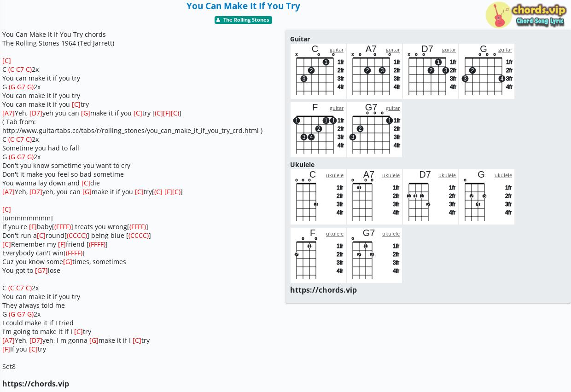
Task: Open the guitar link for chord F
Action: click(337, 108)
